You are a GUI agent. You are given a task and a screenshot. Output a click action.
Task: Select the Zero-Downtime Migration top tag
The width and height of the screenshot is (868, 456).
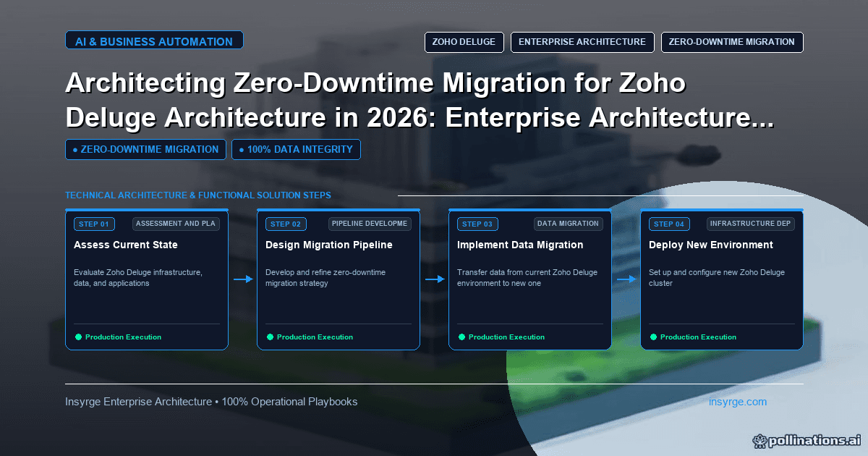732,42
